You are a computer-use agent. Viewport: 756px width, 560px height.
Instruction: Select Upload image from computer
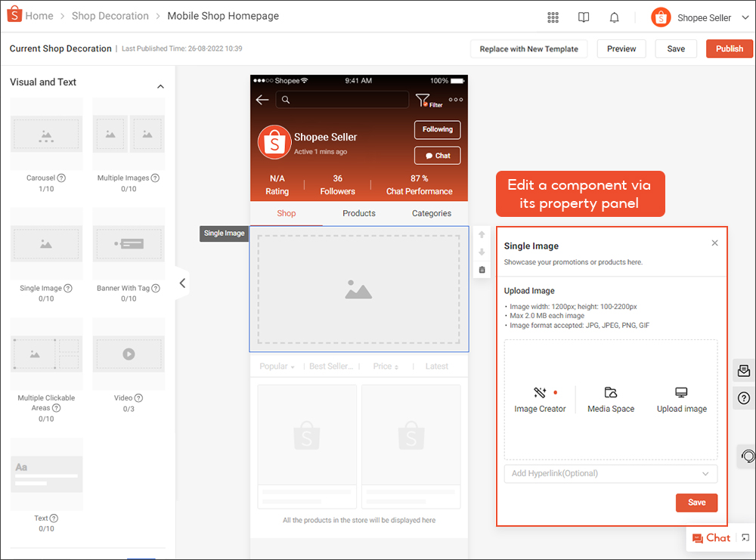tap(681, 400)
